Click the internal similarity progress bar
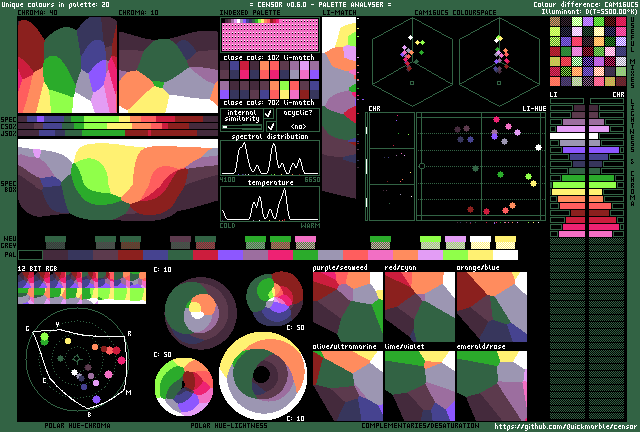The width and height of the screenshot is (640, 432). (x=242, y=127)
